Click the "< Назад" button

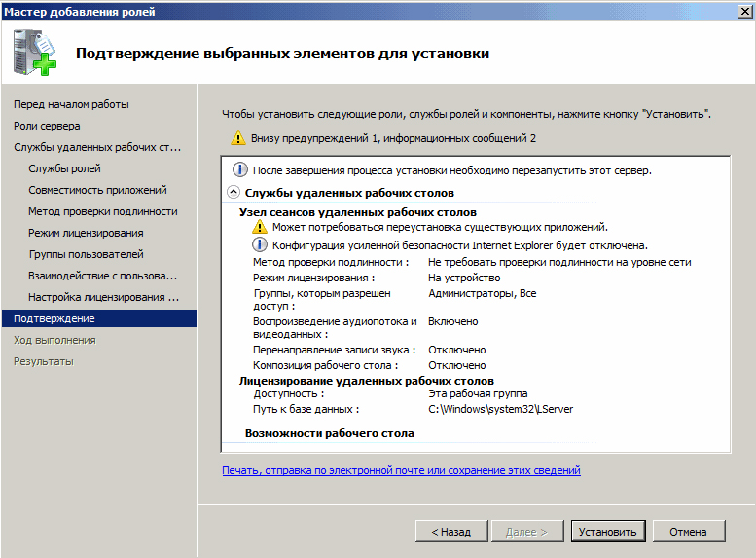pyautogui.click(x=451, y=532)
